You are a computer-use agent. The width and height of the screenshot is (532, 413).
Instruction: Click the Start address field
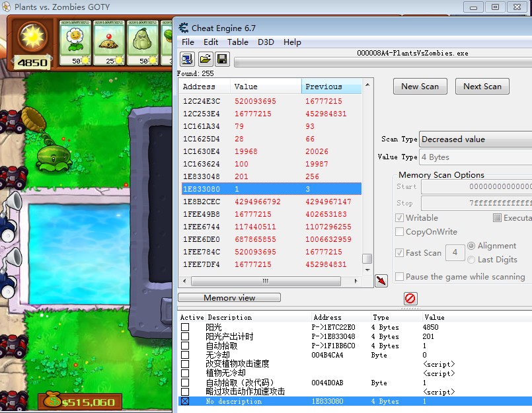476,186
